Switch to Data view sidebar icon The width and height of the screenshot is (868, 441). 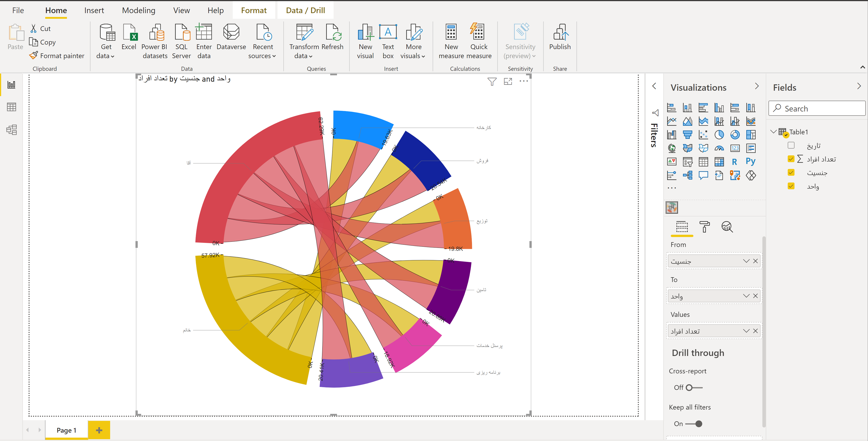click(x=12, y=107)
